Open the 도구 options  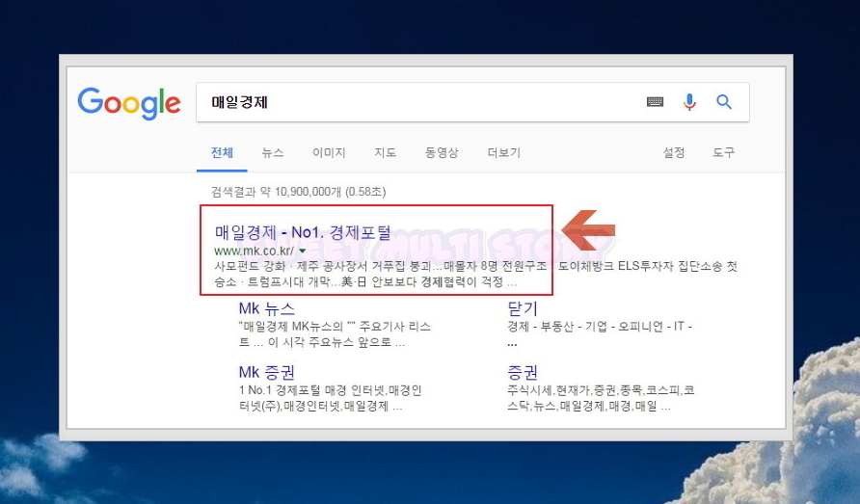click(x=723, y=152)
